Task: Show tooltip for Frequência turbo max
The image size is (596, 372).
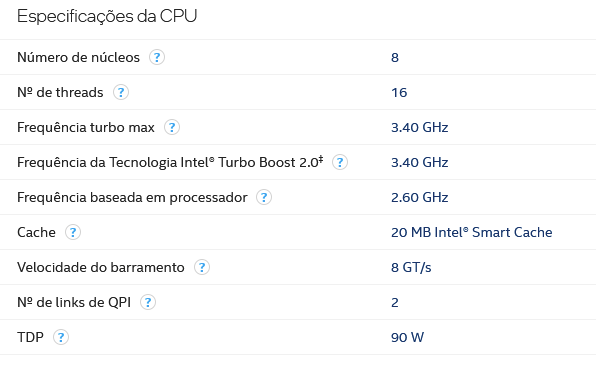Action: (x=172, y=127)
